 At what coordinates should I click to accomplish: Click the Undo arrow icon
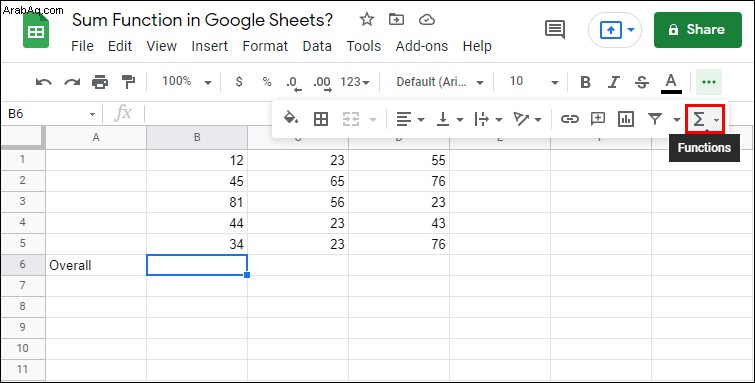(x=44, y=82)
